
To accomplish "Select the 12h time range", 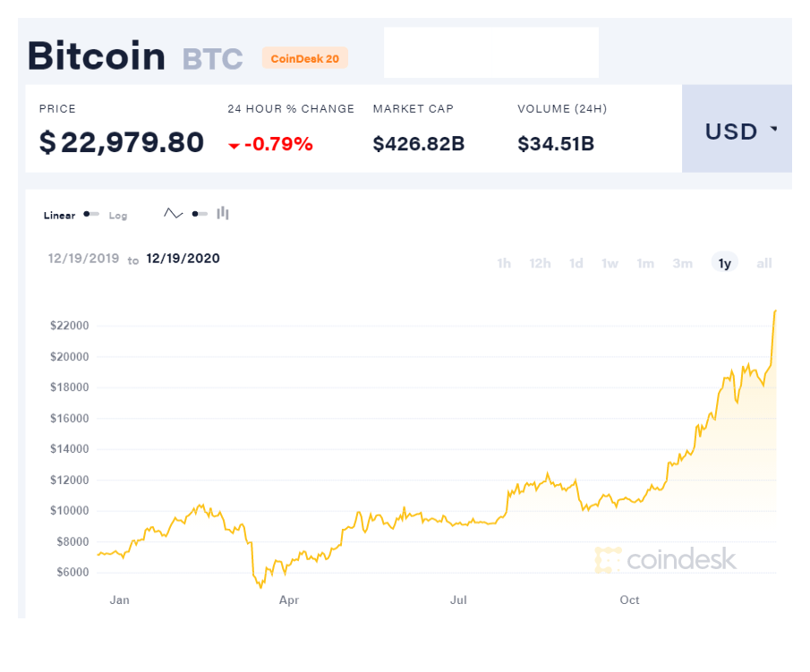I will pos(540,263).
